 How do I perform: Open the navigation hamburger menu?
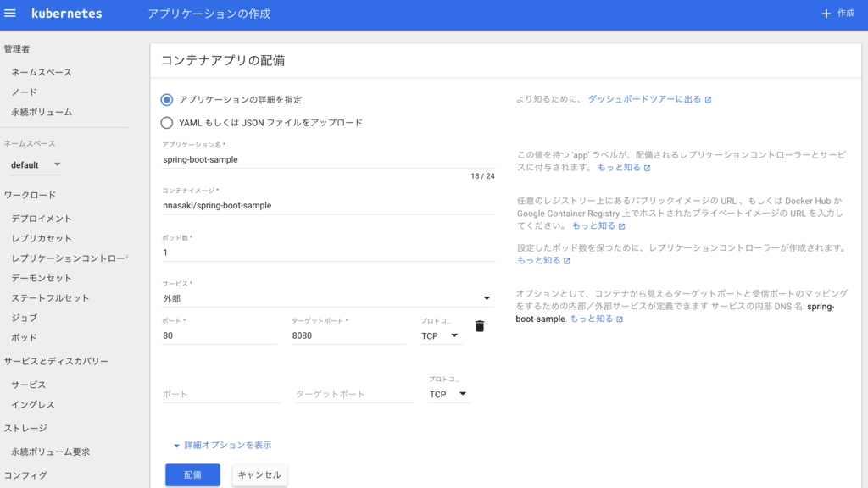[x=11, y=13]
